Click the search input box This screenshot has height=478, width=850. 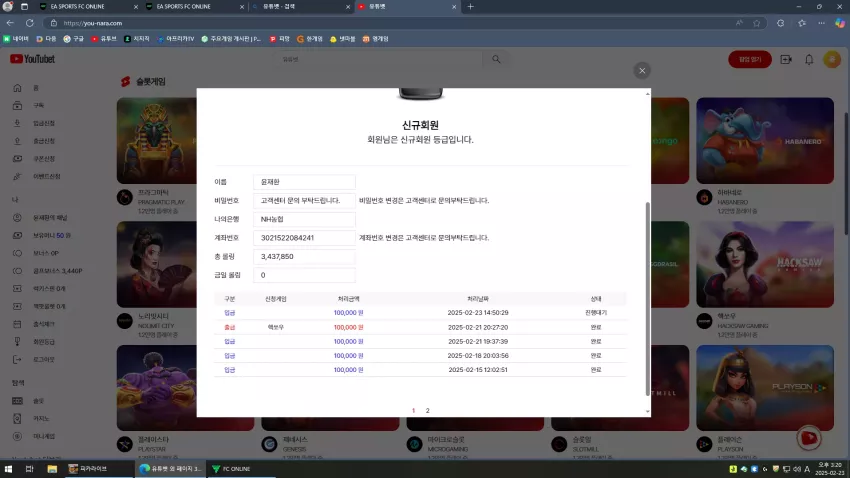click(378, 59)
